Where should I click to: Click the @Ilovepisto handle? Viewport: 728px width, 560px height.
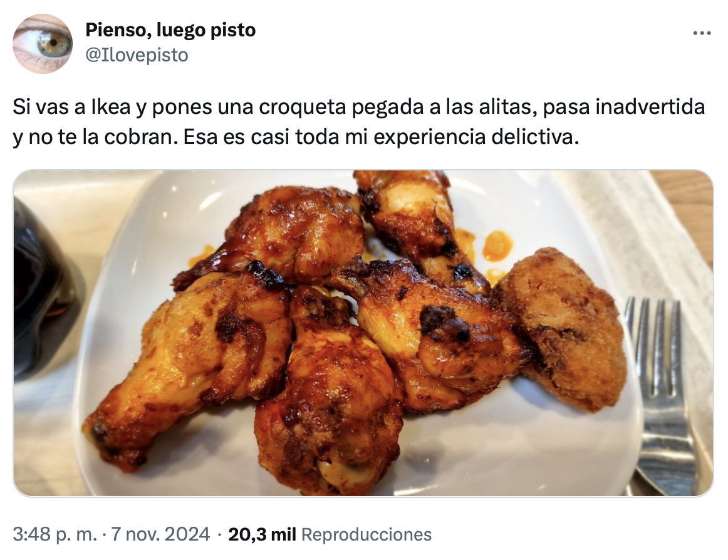coord(137,54)
